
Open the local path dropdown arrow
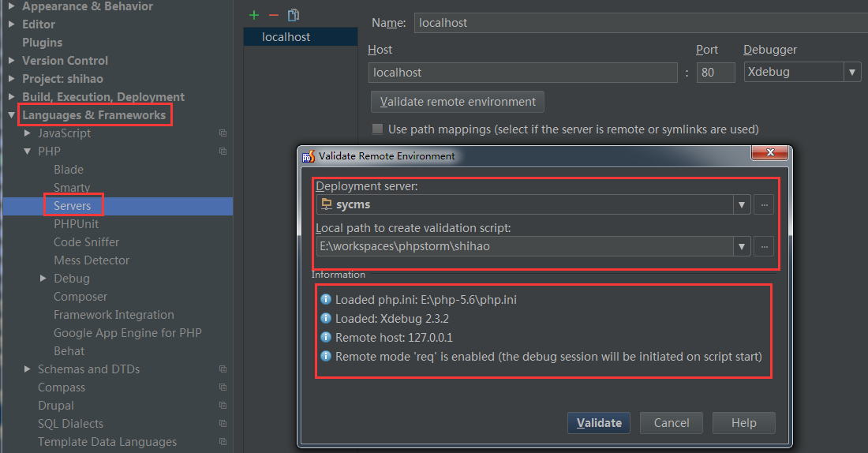pos(742,246)
